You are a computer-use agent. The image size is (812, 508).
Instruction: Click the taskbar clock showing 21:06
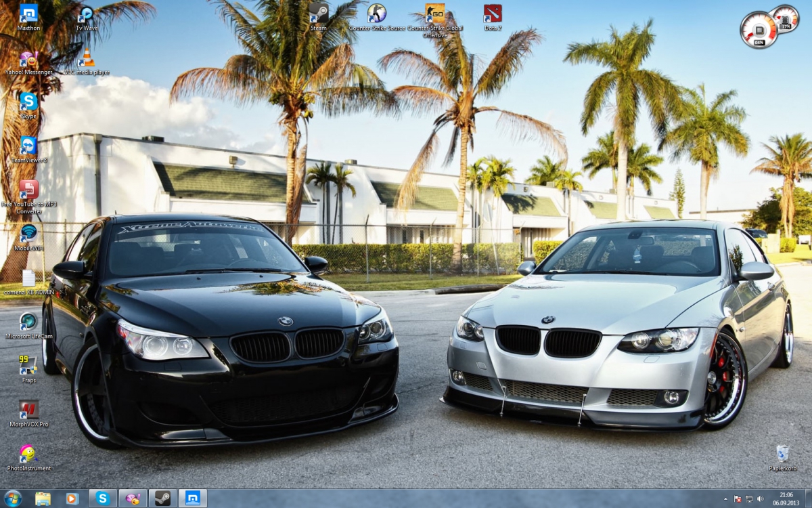786,499
